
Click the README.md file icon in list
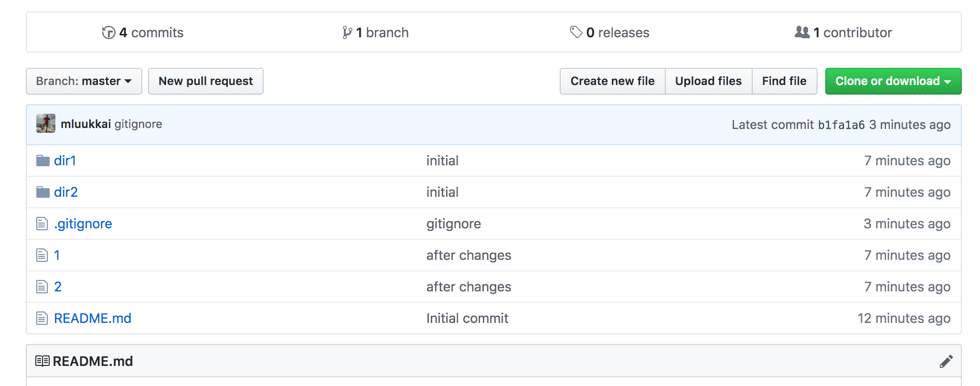click(42, 318)
